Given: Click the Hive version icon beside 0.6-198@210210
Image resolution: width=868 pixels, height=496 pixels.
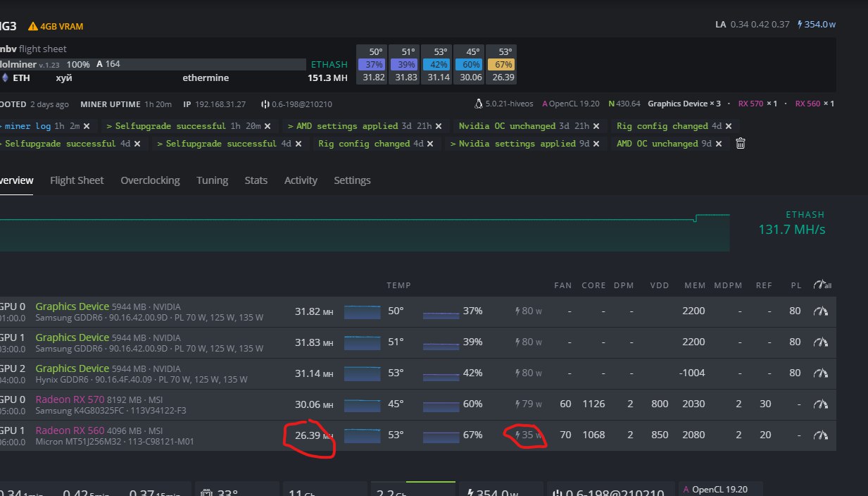Looking at the screenshot, I should [265, 104].
